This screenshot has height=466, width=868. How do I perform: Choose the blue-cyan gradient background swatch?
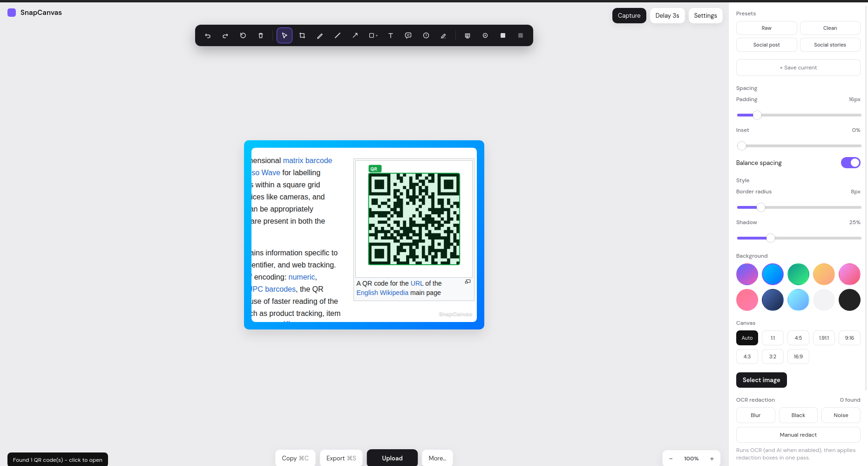click(773, 274)
